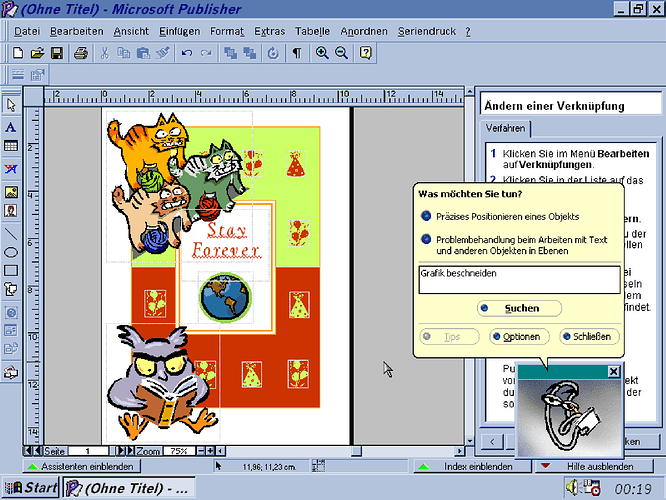Send object to back icon

point(250,53)
